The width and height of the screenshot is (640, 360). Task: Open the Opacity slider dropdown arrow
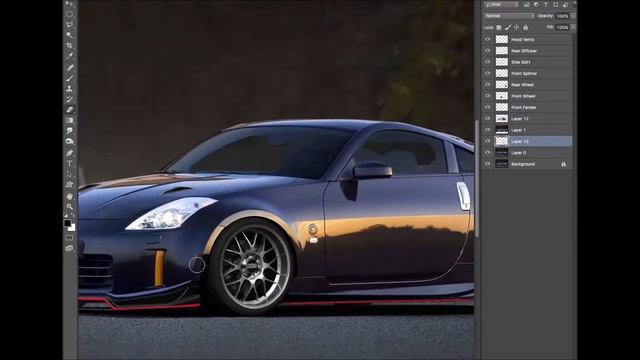pos(573,16)
